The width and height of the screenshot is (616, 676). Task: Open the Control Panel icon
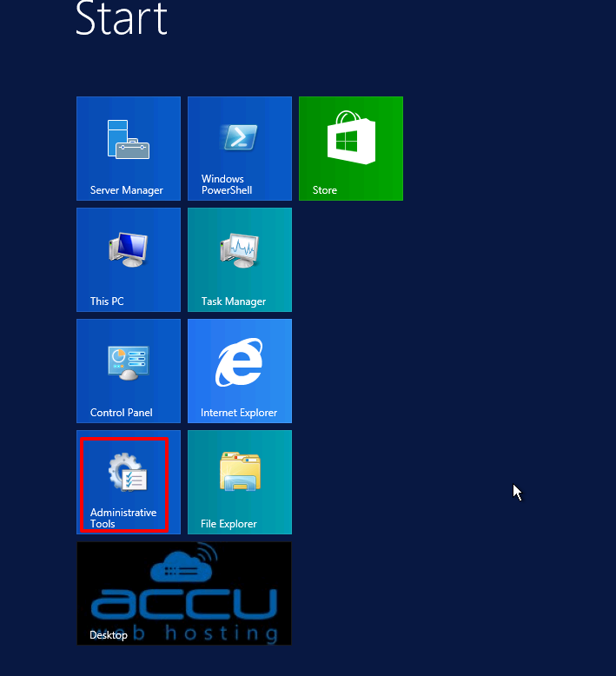click(129, 362)
